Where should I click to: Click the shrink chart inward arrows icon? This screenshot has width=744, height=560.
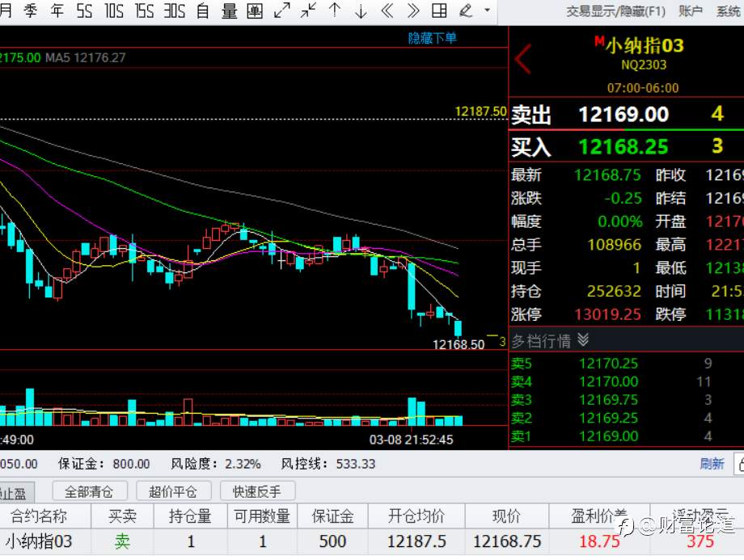pyautogui.click(x=308, y=11)
